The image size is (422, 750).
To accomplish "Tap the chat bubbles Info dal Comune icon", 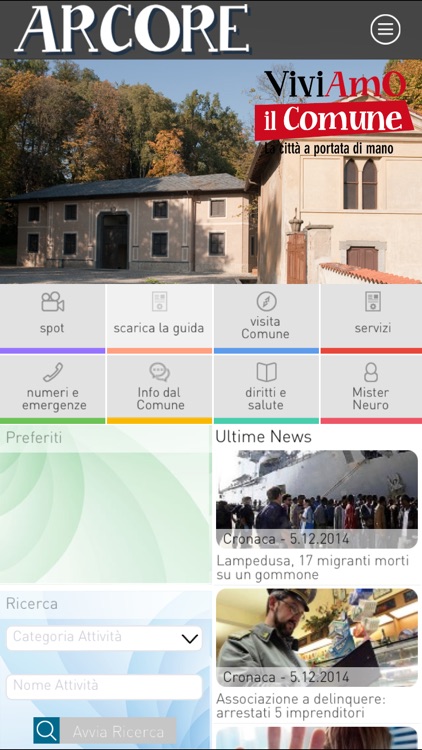I will [159, 372].
